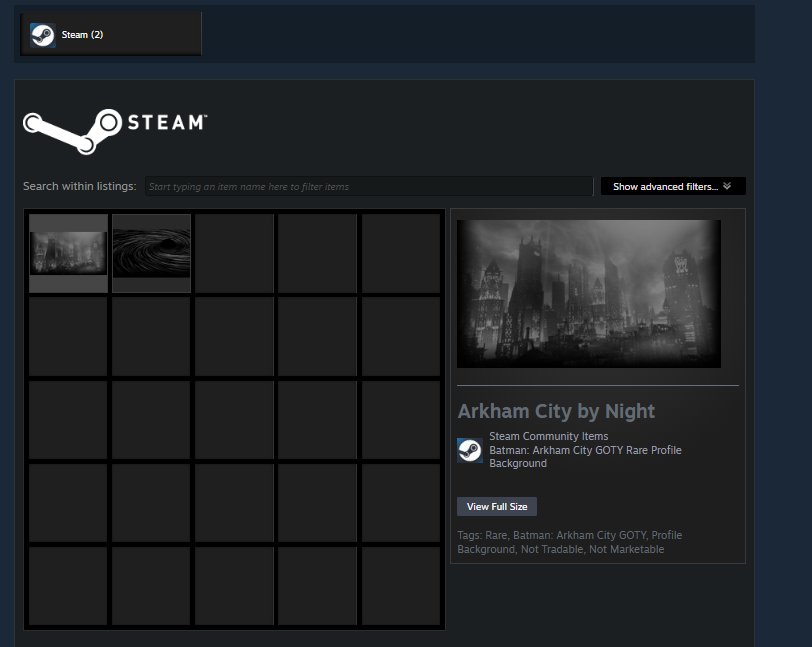This screenshot has height=647, width=812.
Task: Click the Arkham City by Night title
Action: pyautogui.click(x=556, y=411)
